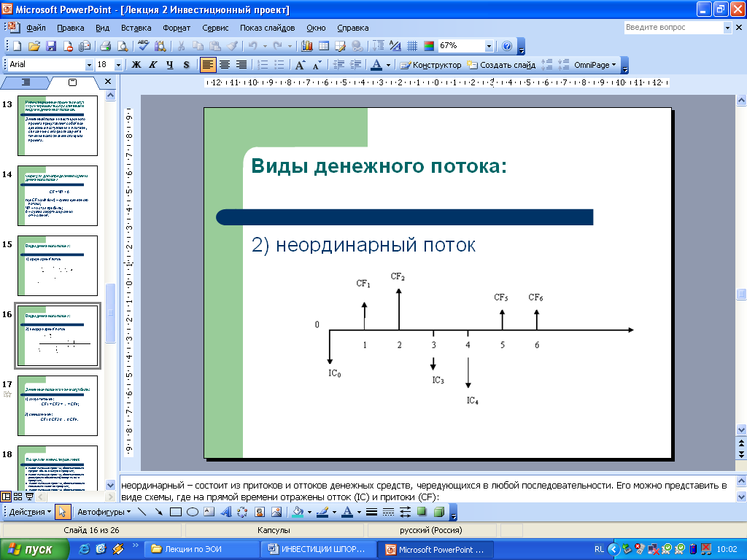
Task: Open the OmniPage dropdown
Action: point(595,65)
